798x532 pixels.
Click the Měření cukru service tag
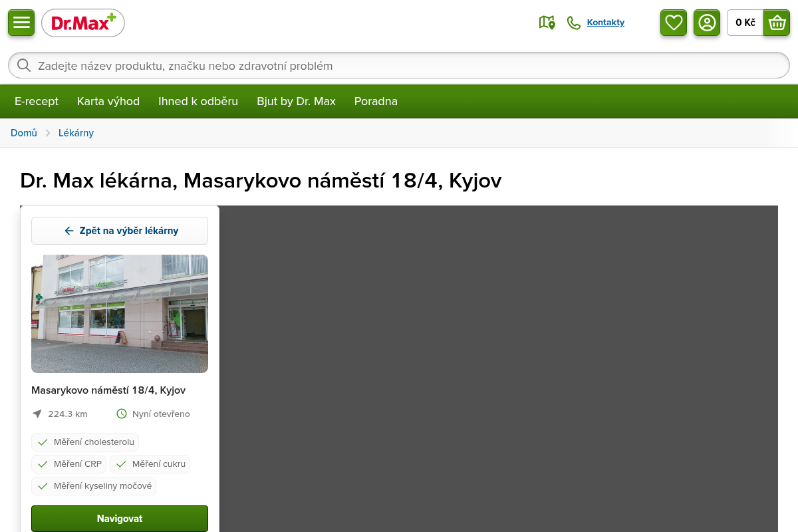pyautogui.click(x=150, y=464)
